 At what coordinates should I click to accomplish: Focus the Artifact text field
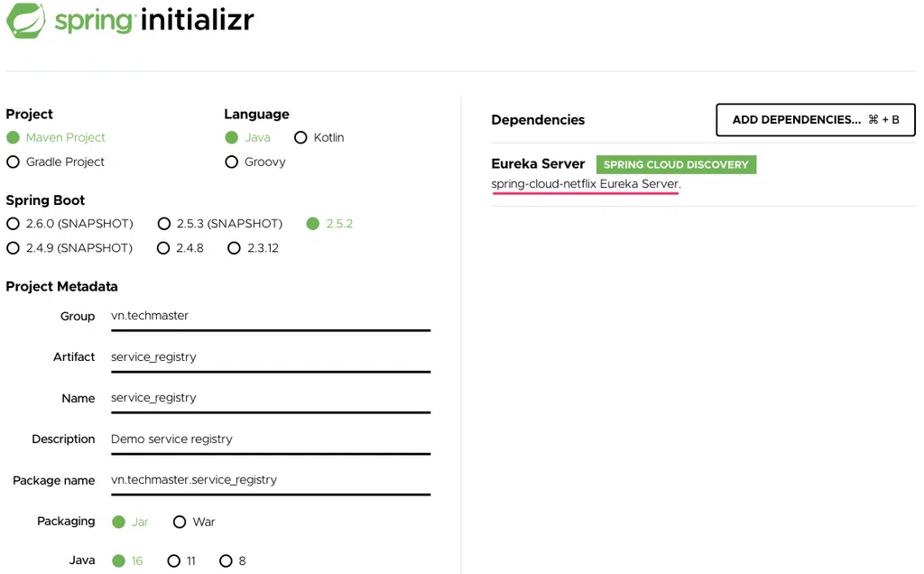(269, 357)
